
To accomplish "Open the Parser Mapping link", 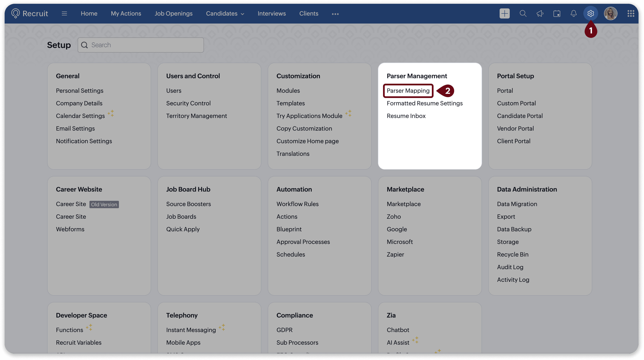I will point(408,91).
